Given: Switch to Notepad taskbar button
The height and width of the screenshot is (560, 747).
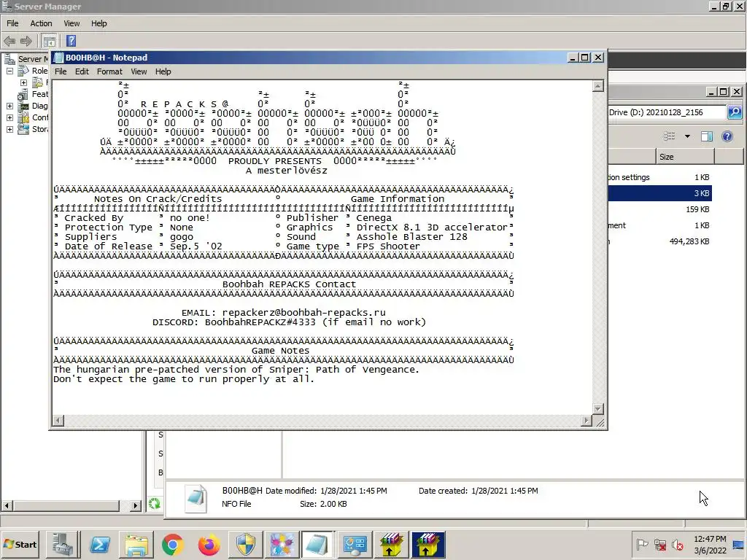Looking at the screenshot, I should tap(318, 545).
